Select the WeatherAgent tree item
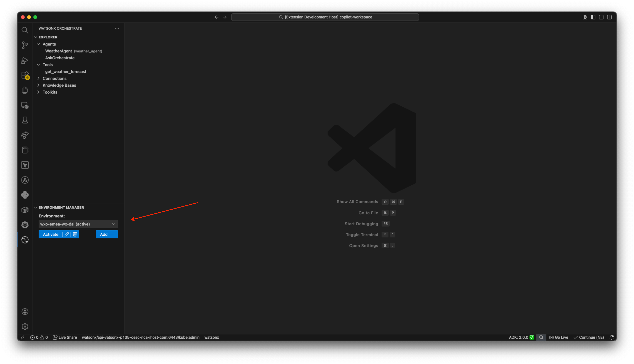634x364 pixels. (59, 51)
